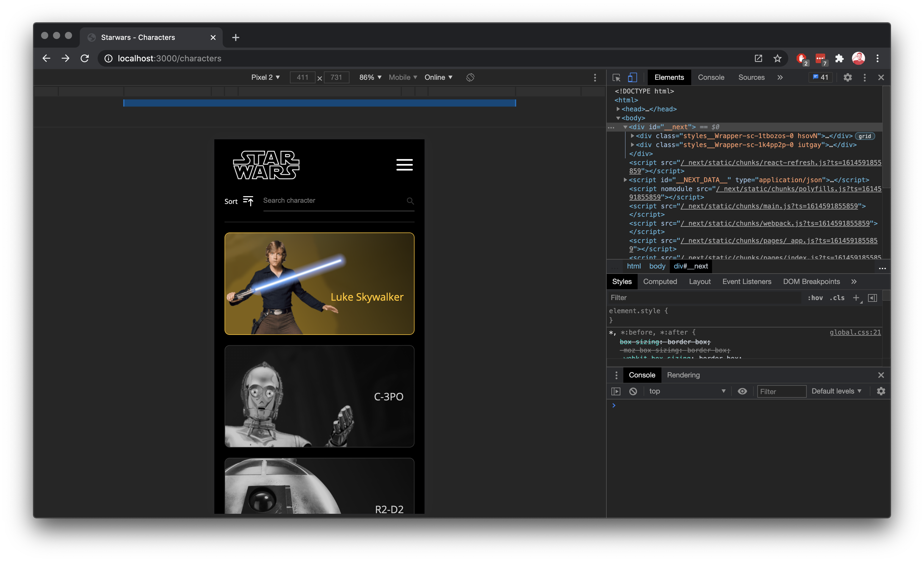Show more DevTools tabs
This screenshot has height=562, width=924.
pos(780,77)
